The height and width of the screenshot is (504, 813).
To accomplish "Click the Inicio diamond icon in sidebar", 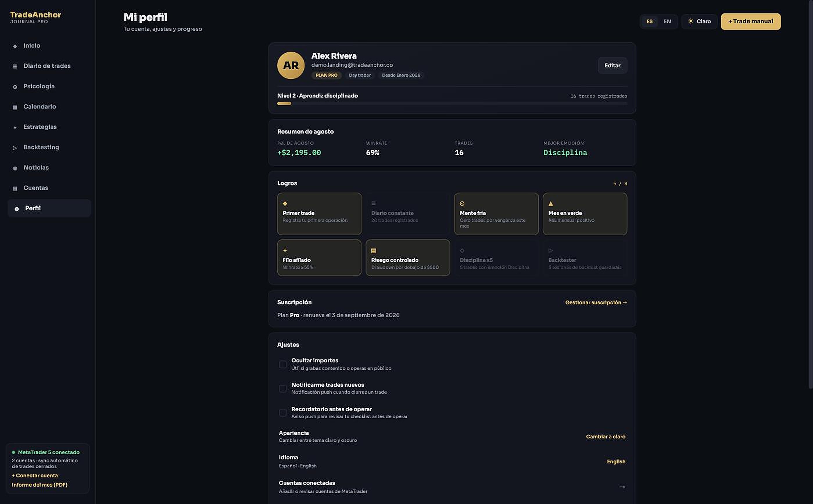I will point(15,46).
